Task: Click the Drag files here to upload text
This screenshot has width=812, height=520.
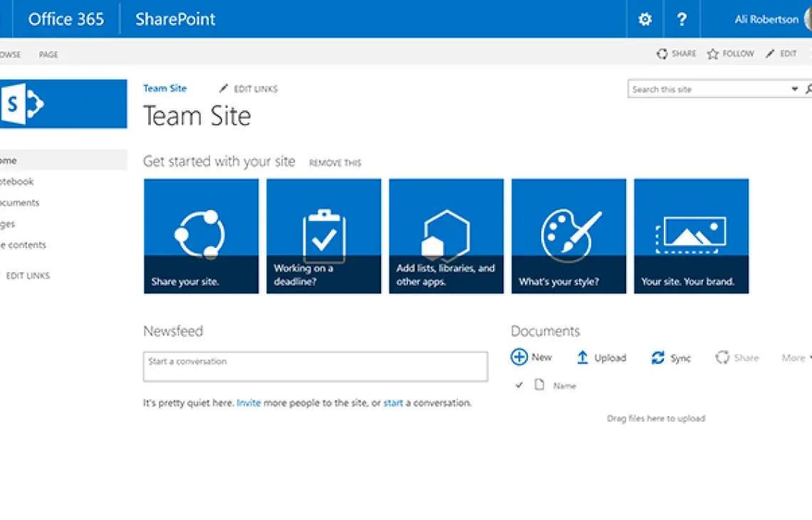Action: (x=656, y=418)
